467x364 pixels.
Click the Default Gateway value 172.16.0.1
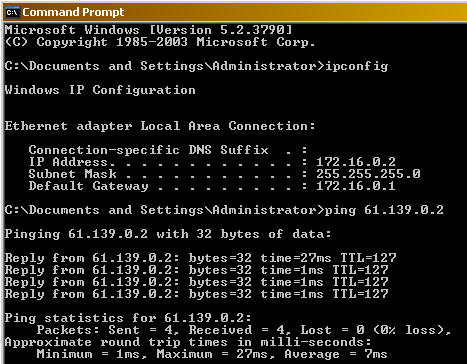point(356,186)
